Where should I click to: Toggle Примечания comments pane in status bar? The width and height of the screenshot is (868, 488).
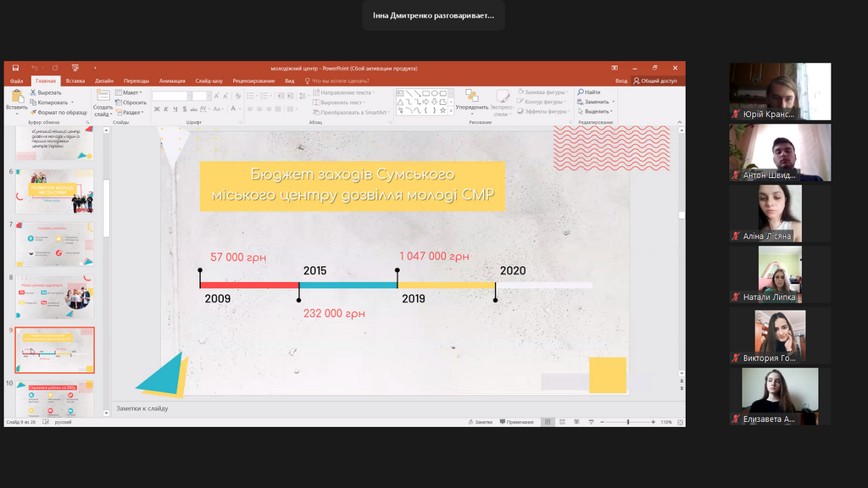click(x=516, y=422)
